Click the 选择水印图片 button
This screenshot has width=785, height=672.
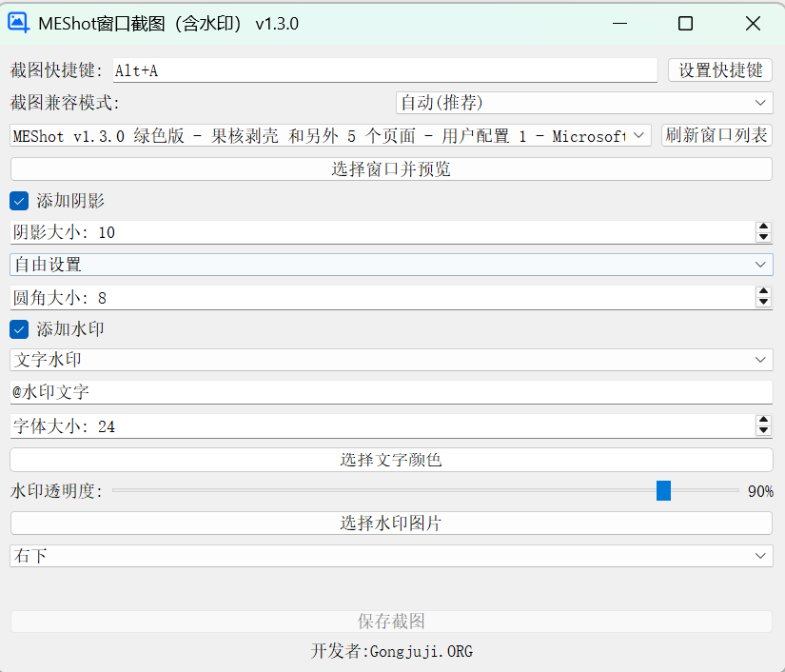click(x=392, y=523)
